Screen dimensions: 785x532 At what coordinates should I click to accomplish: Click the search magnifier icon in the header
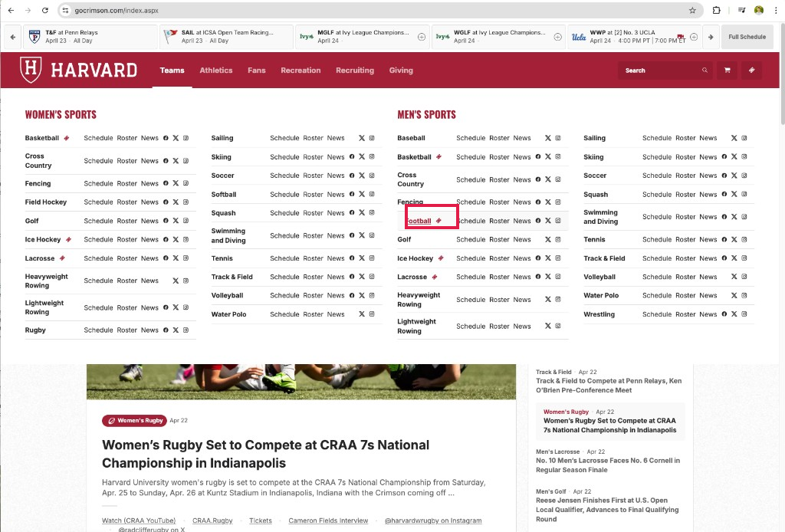pos(705,70)
